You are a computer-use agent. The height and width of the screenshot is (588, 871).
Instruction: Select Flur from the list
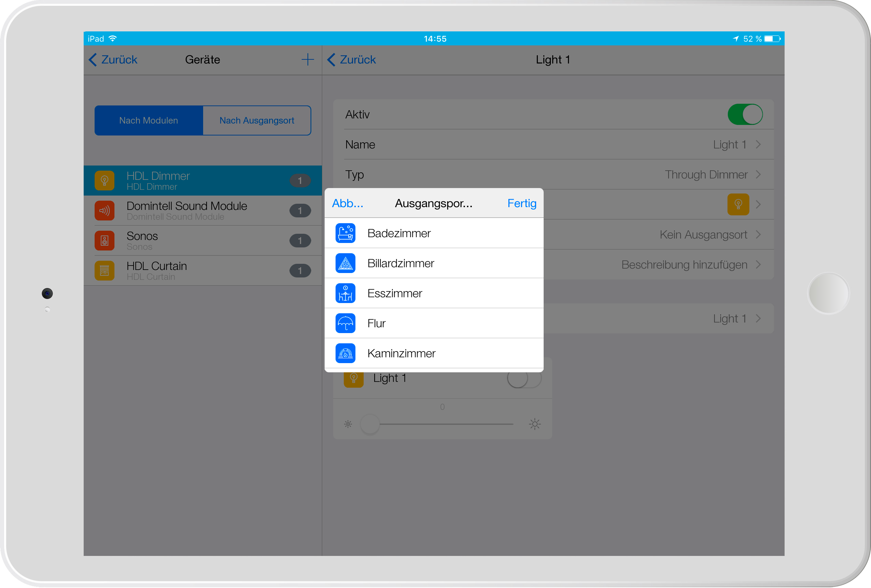point(434,323)
